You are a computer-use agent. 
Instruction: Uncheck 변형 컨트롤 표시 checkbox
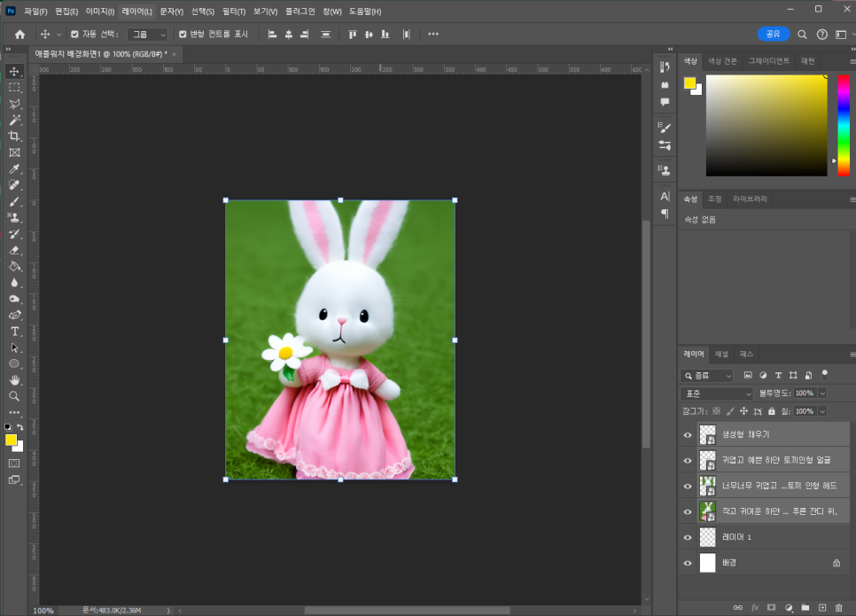click(183, 35)
